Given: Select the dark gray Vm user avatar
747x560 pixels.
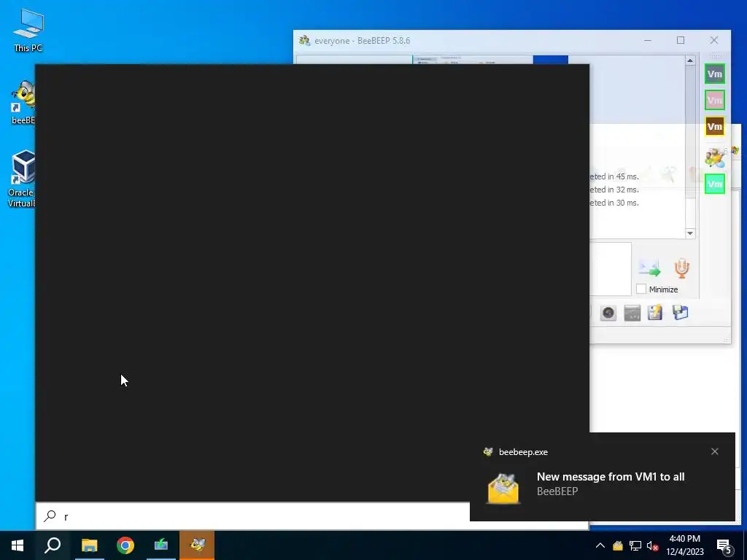Looking at the screenshot, I should (715, 74).
